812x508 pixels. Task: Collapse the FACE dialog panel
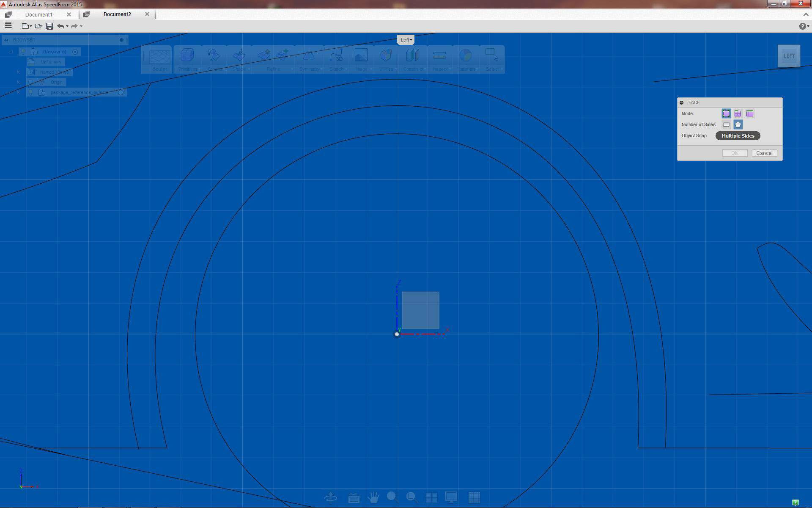pyautogui.click(x=681, y=102)
